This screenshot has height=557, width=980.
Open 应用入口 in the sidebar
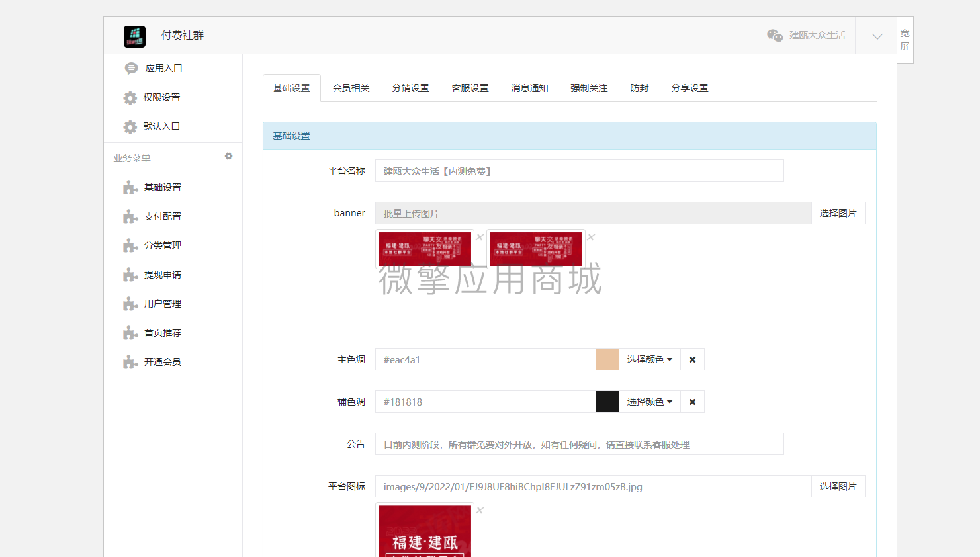163,68
